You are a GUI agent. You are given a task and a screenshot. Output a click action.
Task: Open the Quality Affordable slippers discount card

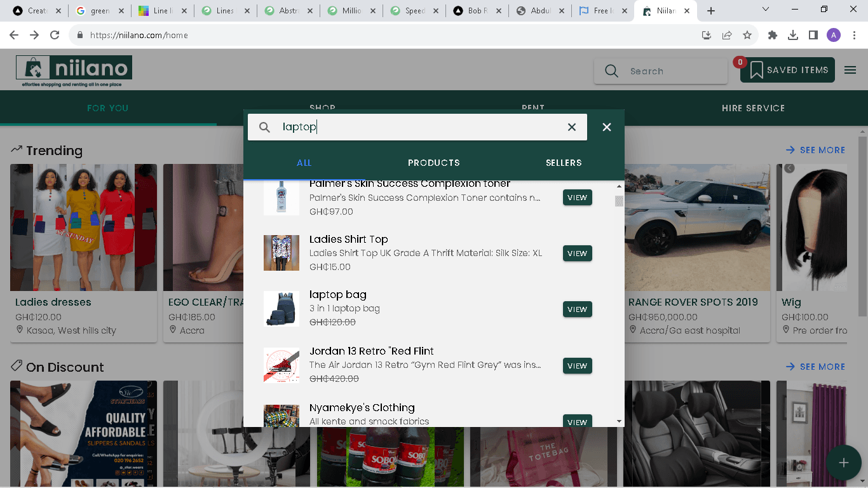tap(83, 434)
